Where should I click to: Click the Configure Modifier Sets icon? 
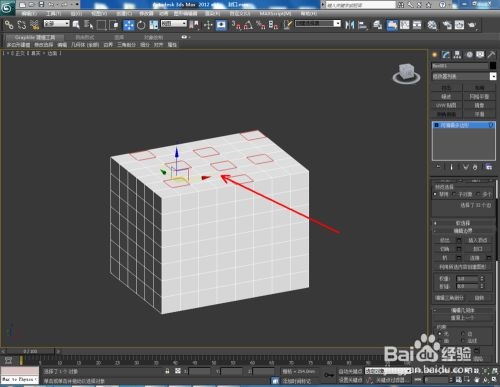click(489, 167)
